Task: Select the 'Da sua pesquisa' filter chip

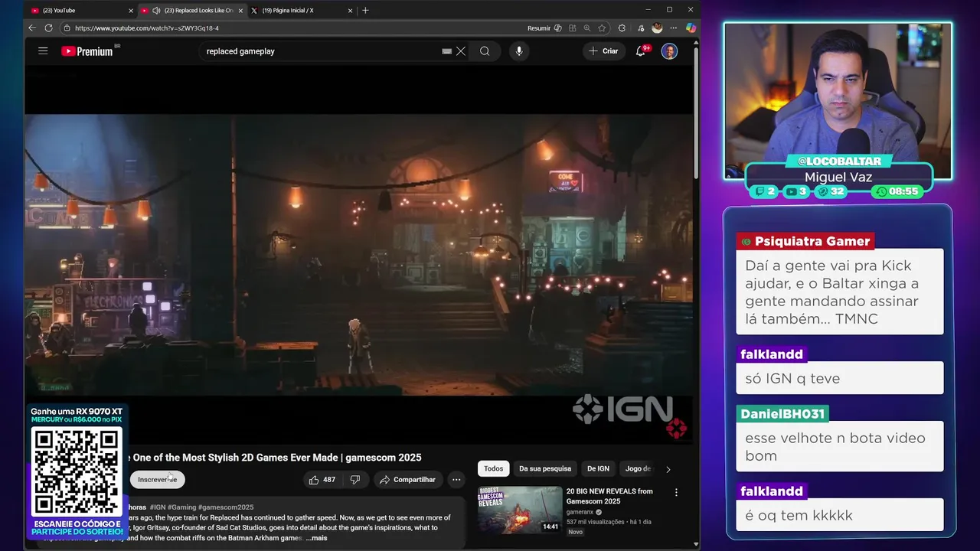Action: 545,468
